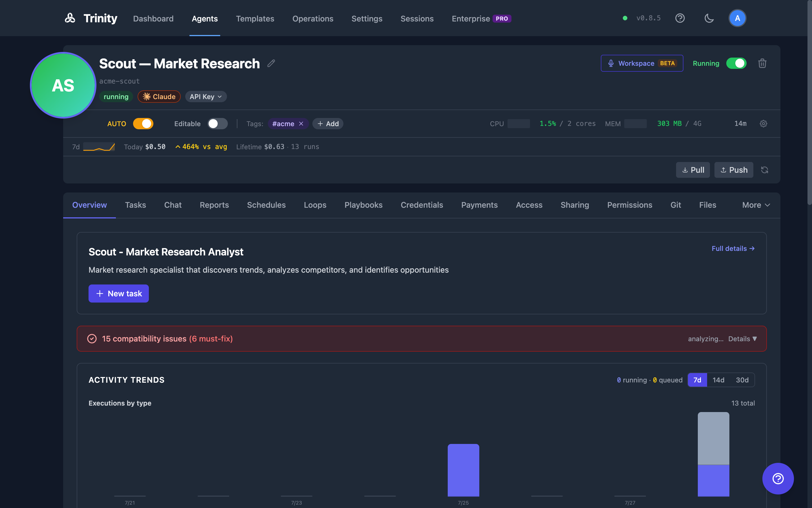Switch to the Sharing tab
812x508 pixels.
point(575,205)
